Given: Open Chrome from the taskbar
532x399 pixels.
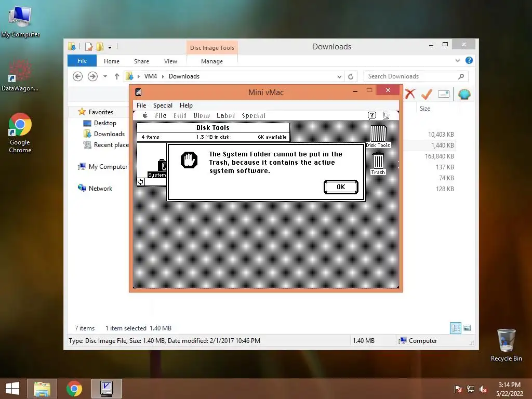Looking at the screenshot, I should point(74,389).
